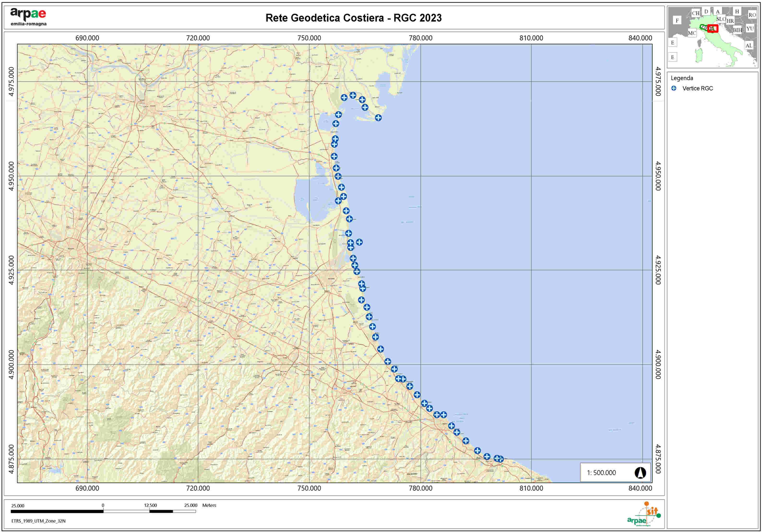Click the arpae emilia-romagna logo at top left
The height and width of the screenshot is (532, 763).
pos(28,17)
